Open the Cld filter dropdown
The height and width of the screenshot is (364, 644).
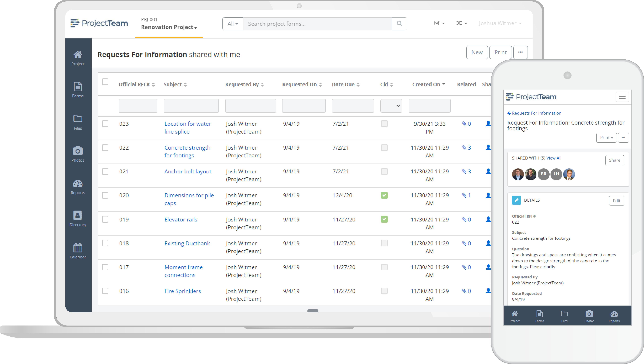tap(391, 106)
